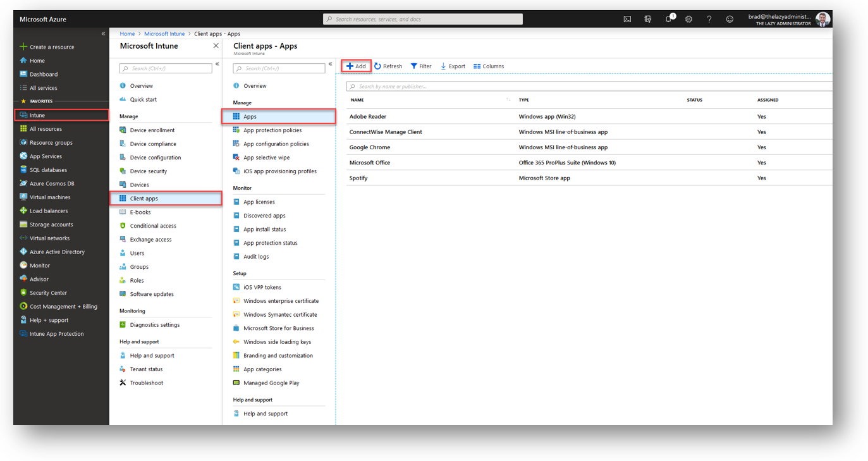Close the Microsoft Intune blade
The image size is (868, 461).
pos(216,46)
